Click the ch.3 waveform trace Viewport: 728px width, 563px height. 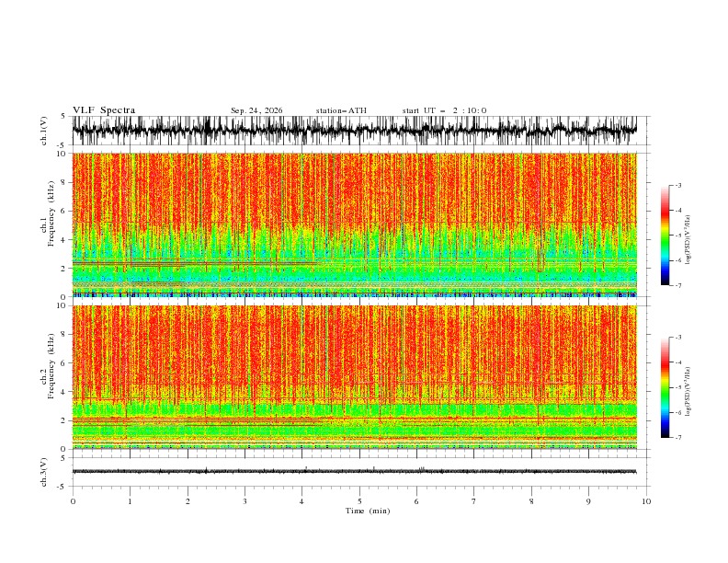pos(354,472)
